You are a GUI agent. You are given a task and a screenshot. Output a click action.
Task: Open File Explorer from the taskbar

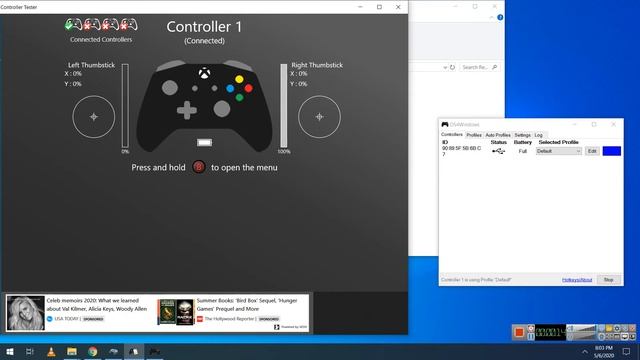coord(72,351)
